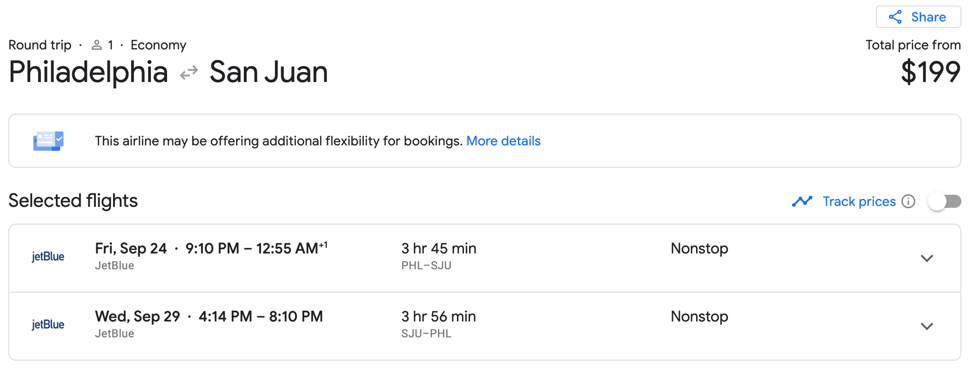Image resolution: width=980 pixels, height=369 pixels.
Task: Click the Share icon
Action: pos(895,17)
